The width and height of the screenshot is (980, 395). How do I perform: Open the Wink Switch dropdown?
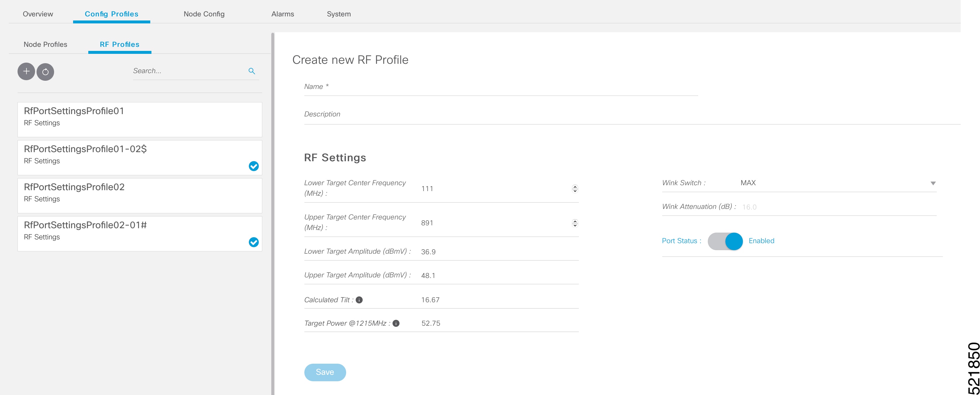tap(934, 183)
